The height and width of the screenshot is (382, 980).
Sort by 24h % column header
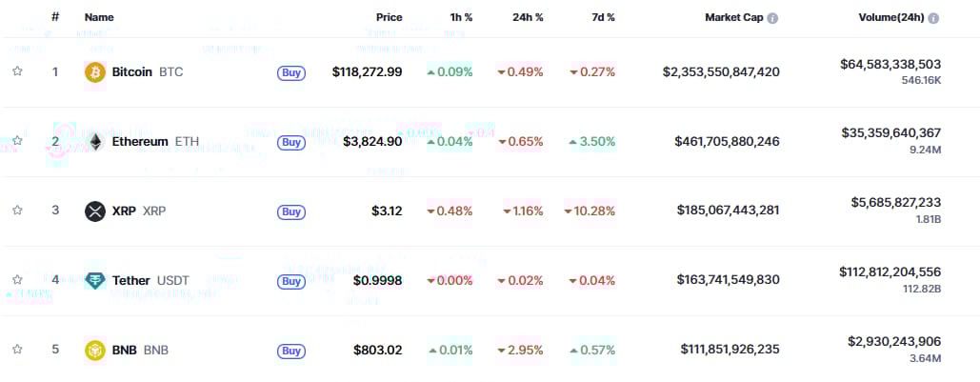(528, 17)
